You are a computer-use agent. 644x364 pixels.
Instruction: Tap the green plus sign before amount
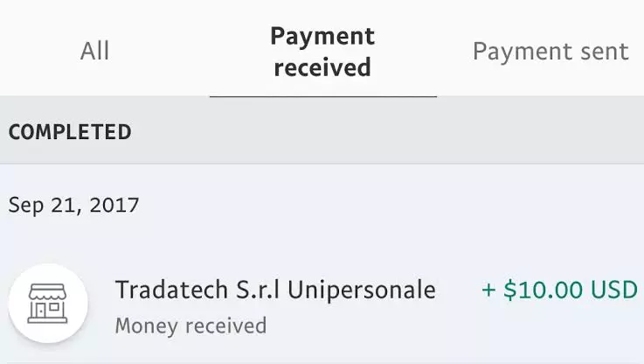tap(488, 290)
